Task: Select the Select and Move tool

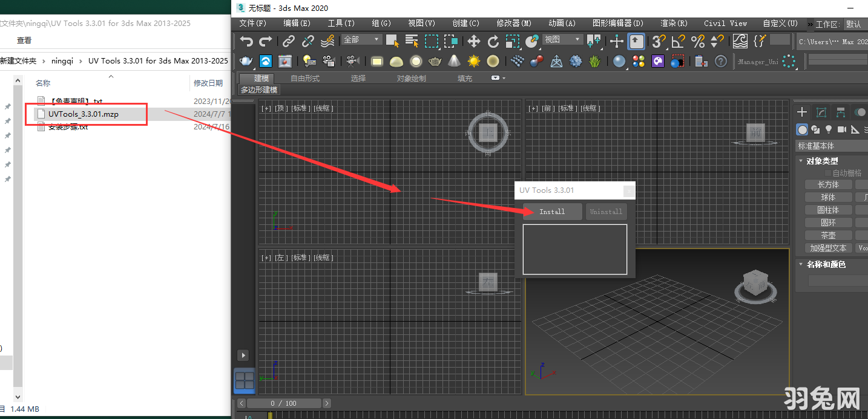Action: [474, 41]
